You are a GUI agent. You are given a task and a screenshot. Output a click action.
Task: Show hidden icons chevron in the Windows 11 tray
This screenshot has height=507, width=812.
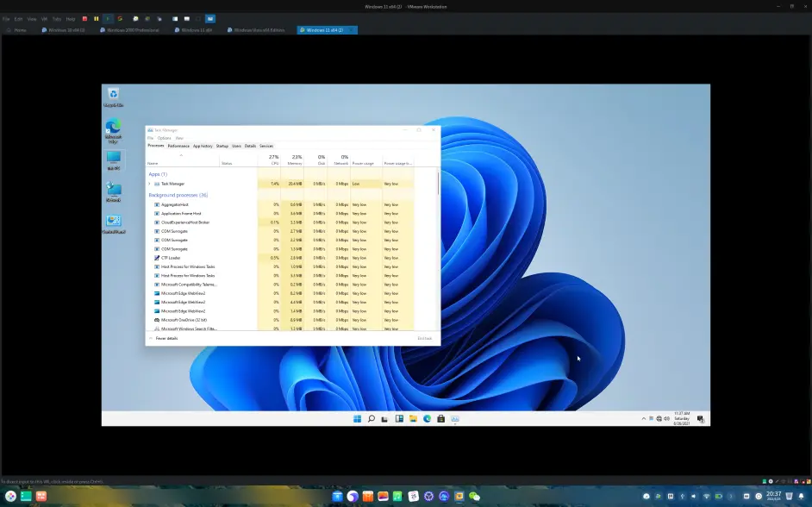pos(644,418)
